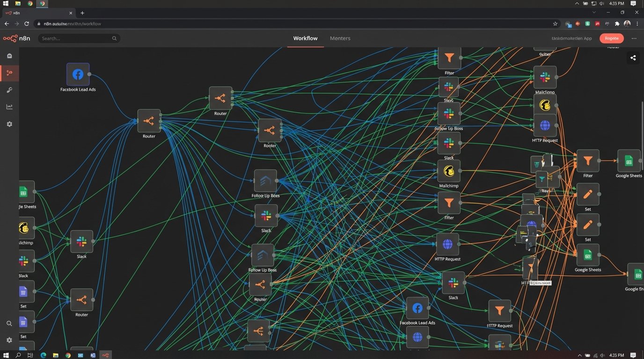The width and height of the screenshot is (644, 359).
Task: Open the credentials key icon in sidebar
Action: point(9,90)
